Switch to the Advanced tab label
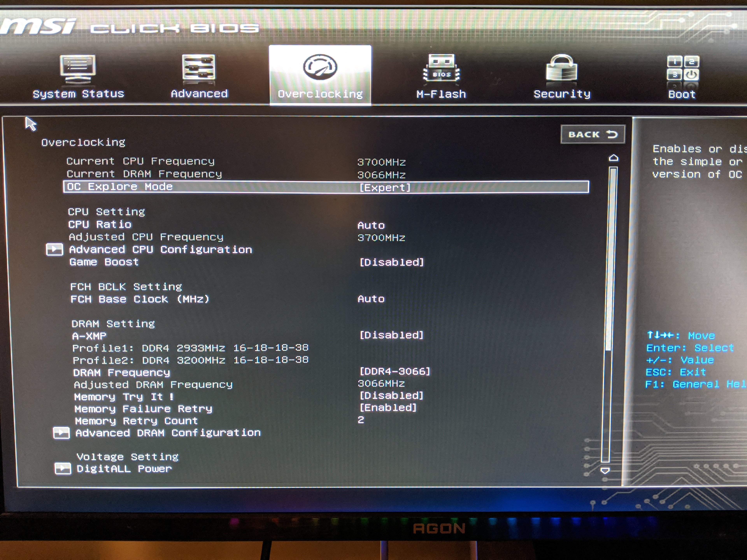This screenshot has height=560, width=747. point(199,94)
